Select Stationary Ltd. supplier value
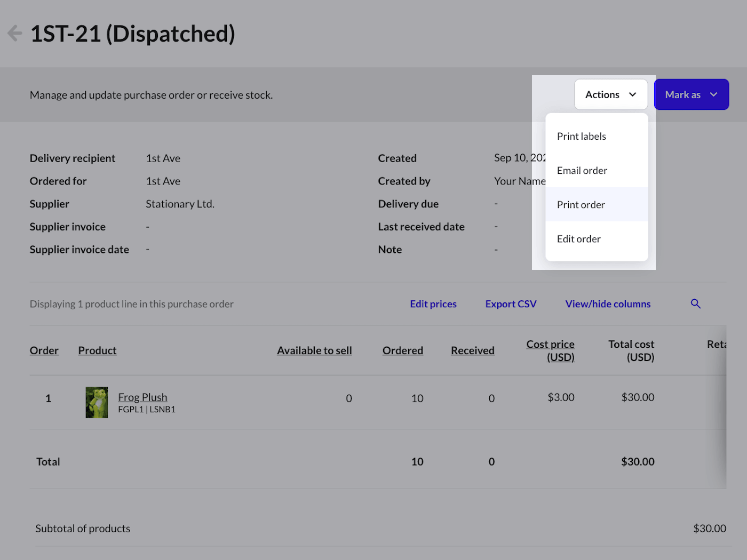 coord(180,204)
